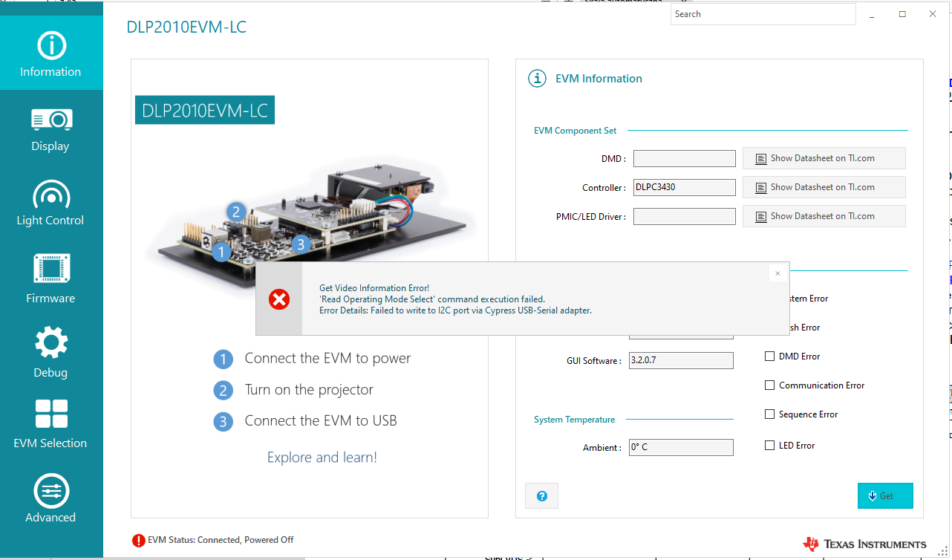This screenshot has width=952, height=560.
Task: Click the Get button
Action: (885, 495)
